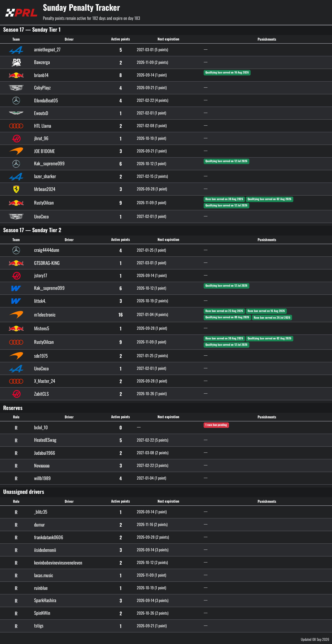Click the Aston Martin logo beside EwoutxD

point(16,113)
